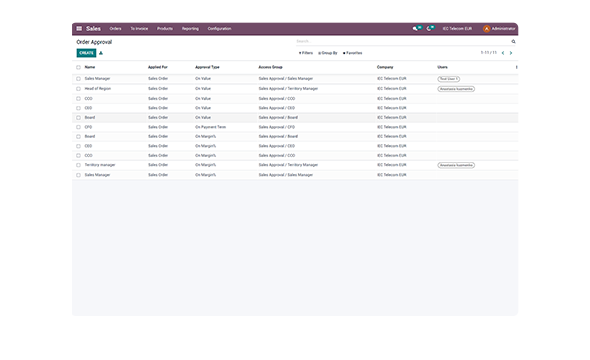Screen dimensions: 590x360
Task: Open the Products menu
Action: click(x=165, y=29)
